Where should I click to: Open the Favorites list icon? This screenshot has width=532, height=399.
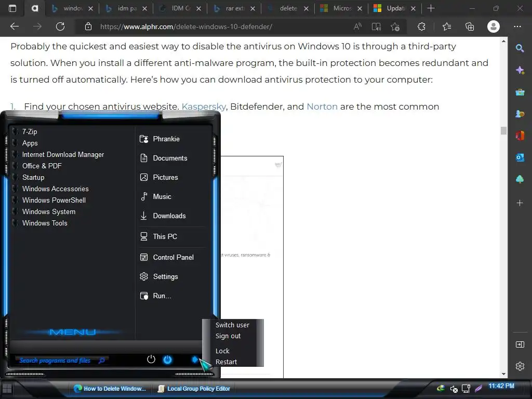(447, 26)
